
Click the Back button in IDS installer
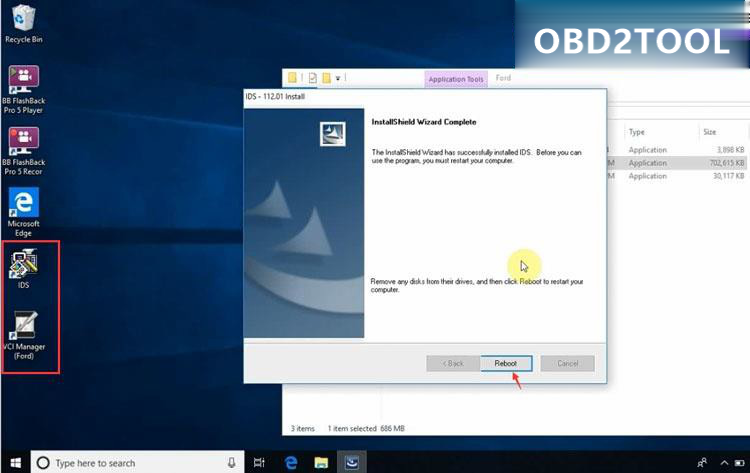pyautogui.click(x=452, y=363)
